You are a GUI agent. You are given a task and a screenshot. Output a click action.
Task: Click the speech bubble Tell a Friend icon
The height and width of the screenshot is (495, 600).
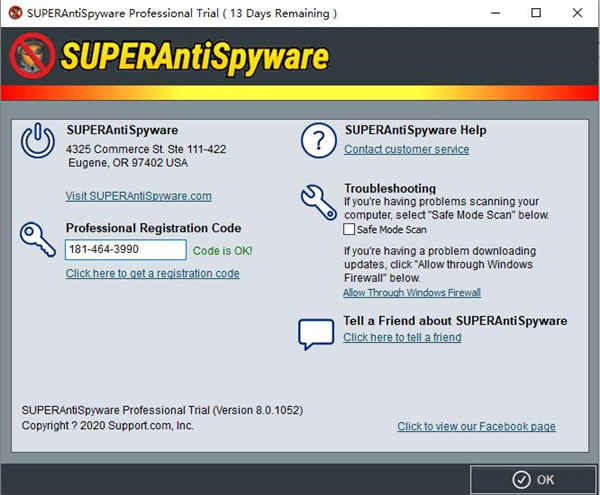point(316,334)
